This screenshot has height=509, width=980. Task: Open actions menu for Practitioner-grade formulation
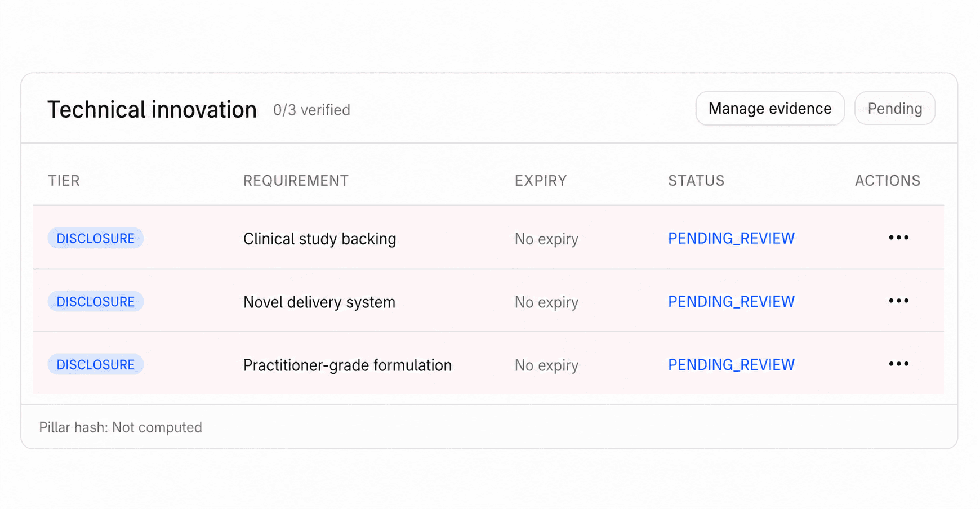(x=898, y=364)
